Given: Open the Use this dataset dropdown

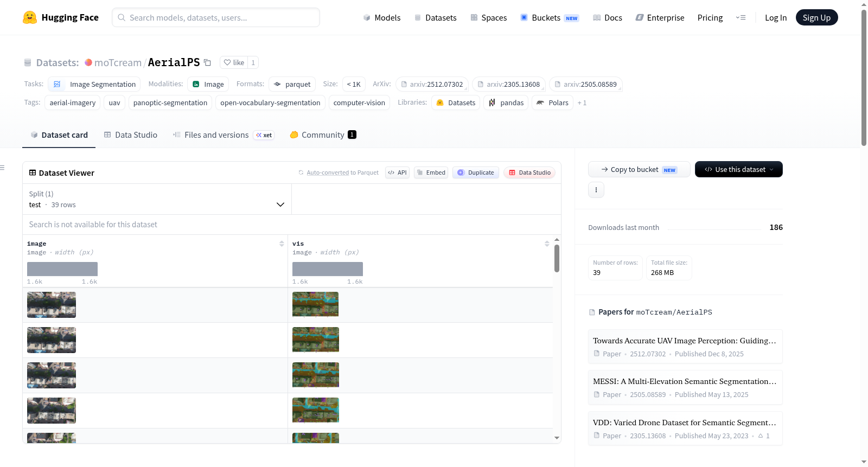Looking at the screenshot, I should tap(739, 169).
